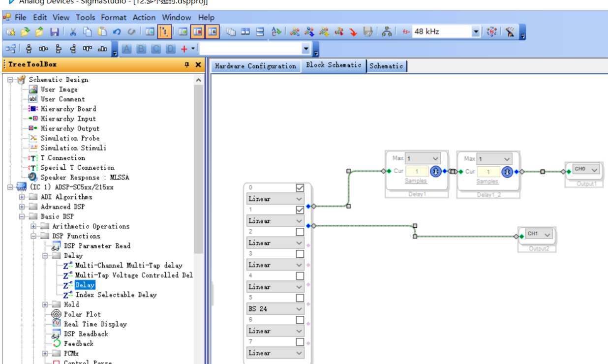Click the pin icon on TreeToolBox panel
The width and height of the screenshot is (608, 364).
(187, 64)
